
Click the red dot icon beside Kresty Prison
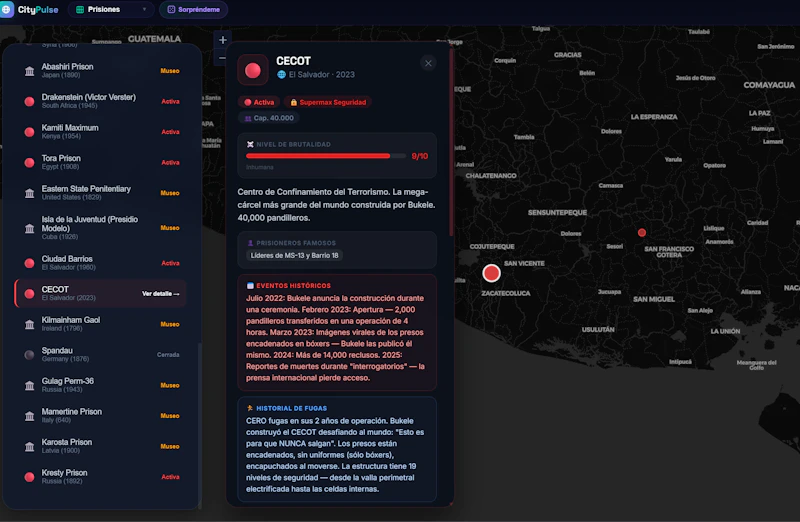[30, 477]
